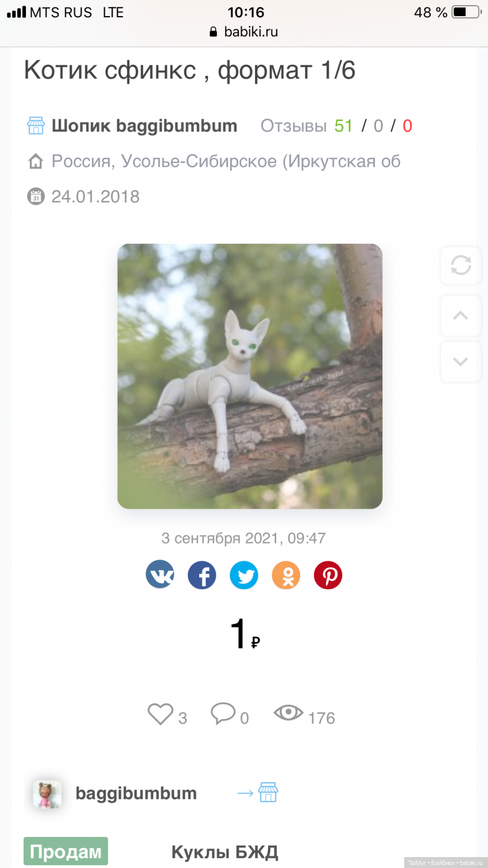The width and height of the screenshot is (488, 868).
Task: Share listing on Facebook icon
Action: click(202, 575)
